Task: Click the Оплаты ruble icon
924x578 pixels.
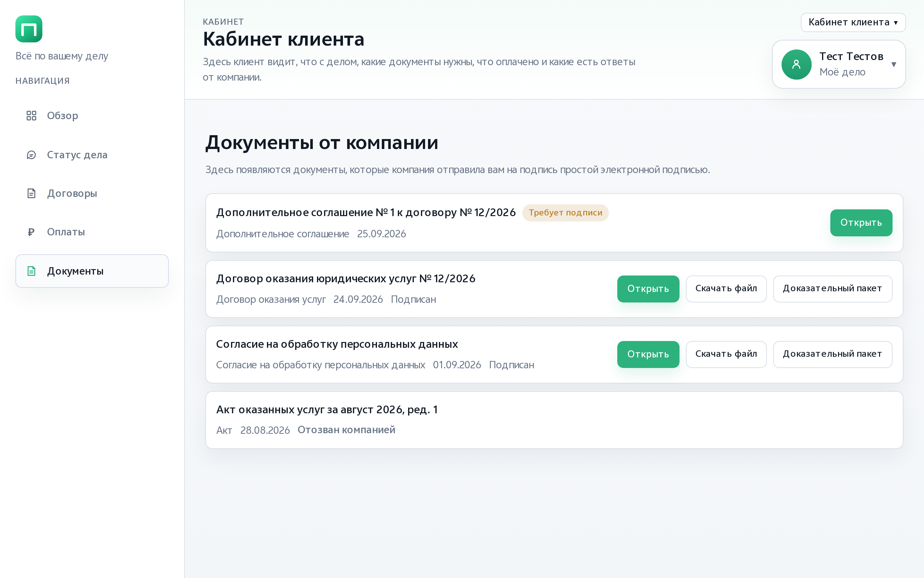Action: tap(31, 232)
